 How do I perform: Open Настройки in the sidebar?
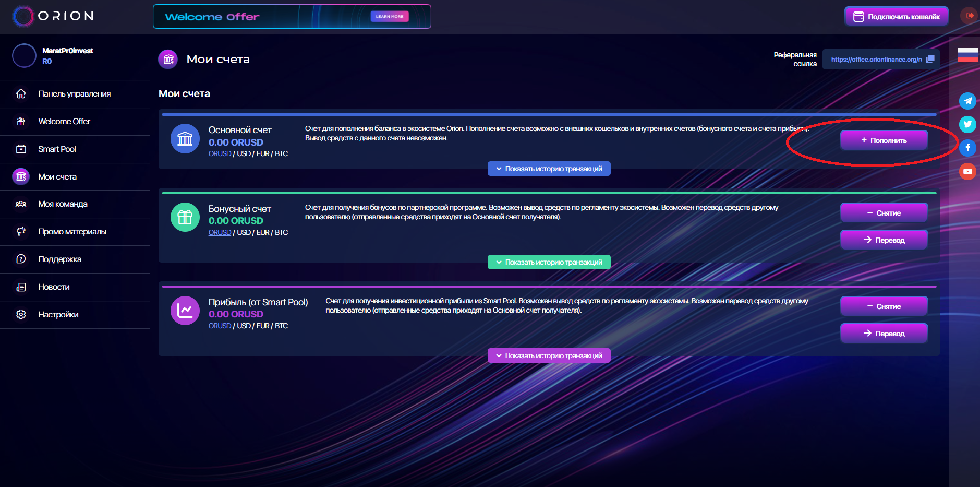click(75, 315)
